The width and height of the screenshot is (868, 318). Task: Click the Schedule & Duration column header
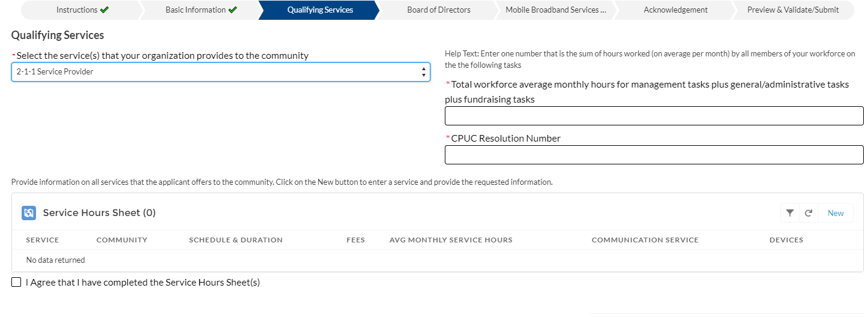tap(235, 240)
